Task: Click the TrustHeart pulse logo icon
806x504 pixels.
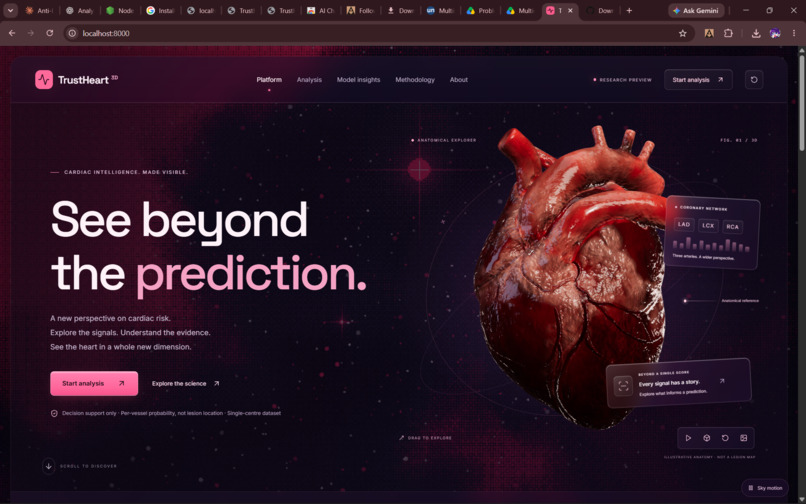Action: tap(44, 80)
